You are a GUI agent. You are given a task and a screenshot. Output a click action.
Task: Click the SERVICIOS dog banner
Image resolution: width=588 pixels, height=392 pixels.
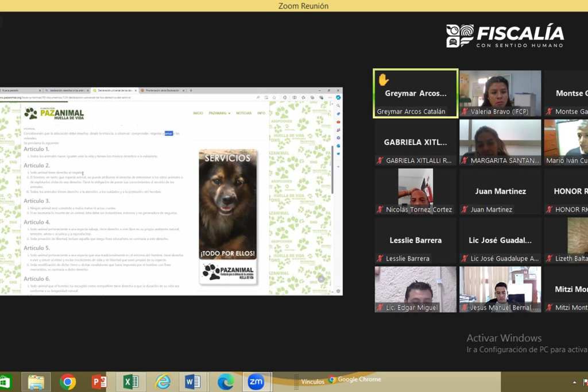click(228, 217)
